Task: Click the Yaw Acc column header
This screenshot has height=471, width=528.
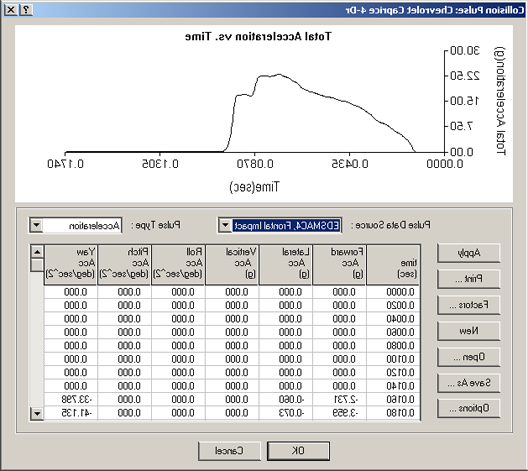Action: [x=71, y=265]
